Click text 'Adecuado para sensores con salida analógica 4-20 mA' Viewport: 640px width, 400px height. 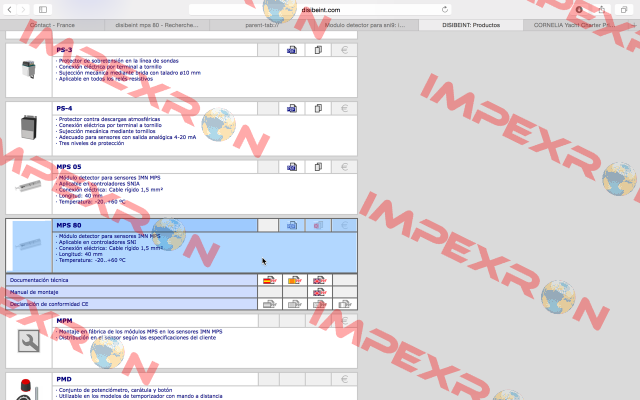(127, 137)
